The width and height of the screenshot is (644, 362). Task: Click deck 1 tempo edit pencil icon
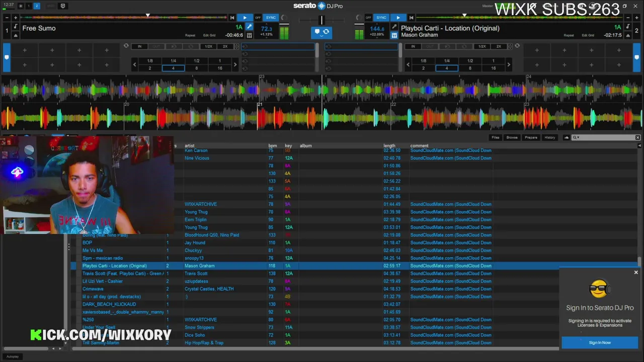(249, 27)
